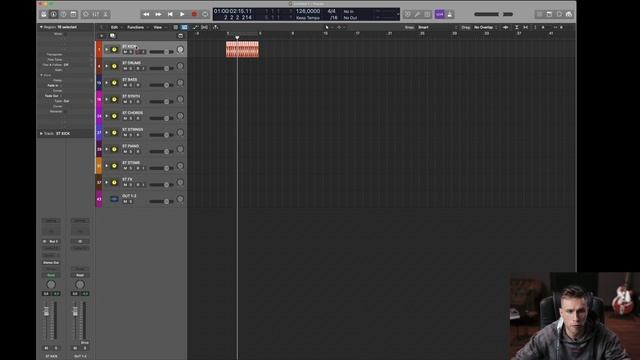The height and width of the screenshot is (360, 640).
Task: Open the Toolbar button in control bar
Action: (x=73, y=14)
